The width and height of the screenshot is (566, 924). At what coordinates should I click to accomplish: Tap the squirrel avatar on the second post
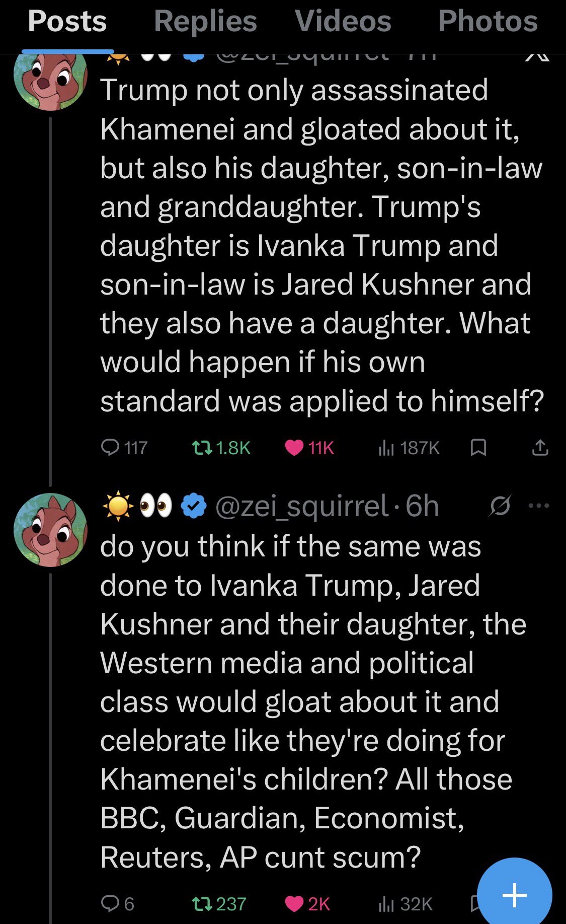50,530
